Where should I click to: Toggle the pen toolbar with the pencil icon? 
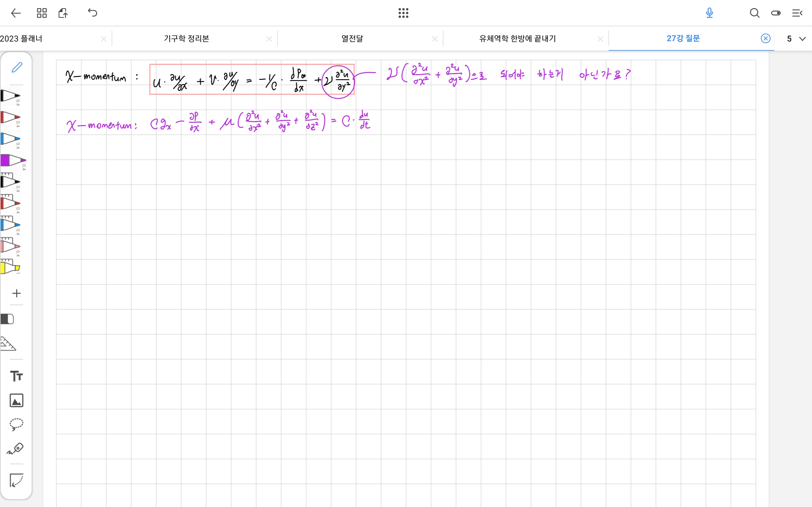(x=16, y=67)
